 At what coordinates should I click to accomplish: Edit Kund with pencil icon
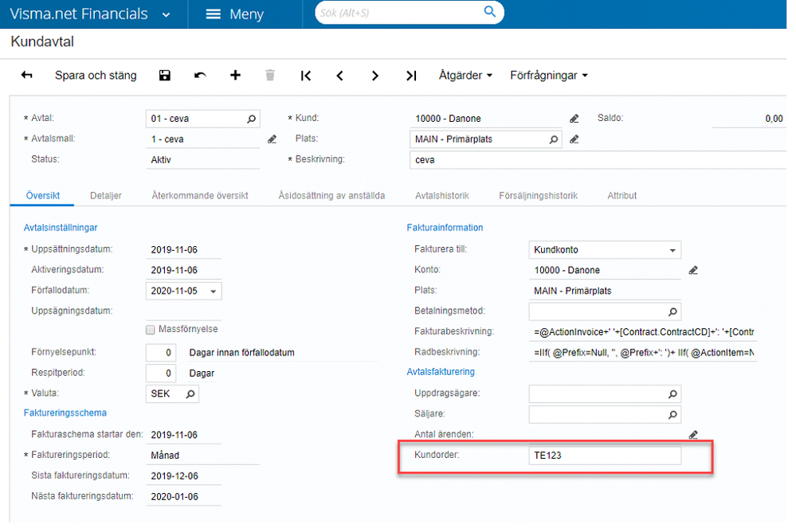(574, 119)
